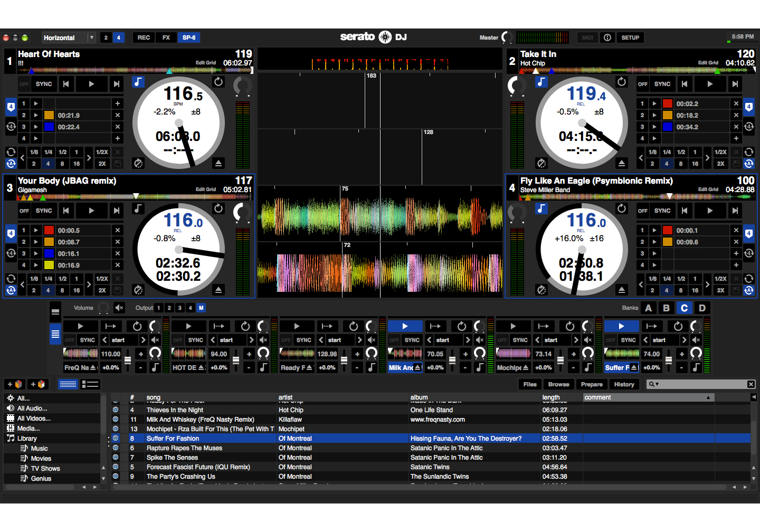Eject track from deck 2 Take It In
This screenshot has height=532, width=760.
tap(622, 163)
